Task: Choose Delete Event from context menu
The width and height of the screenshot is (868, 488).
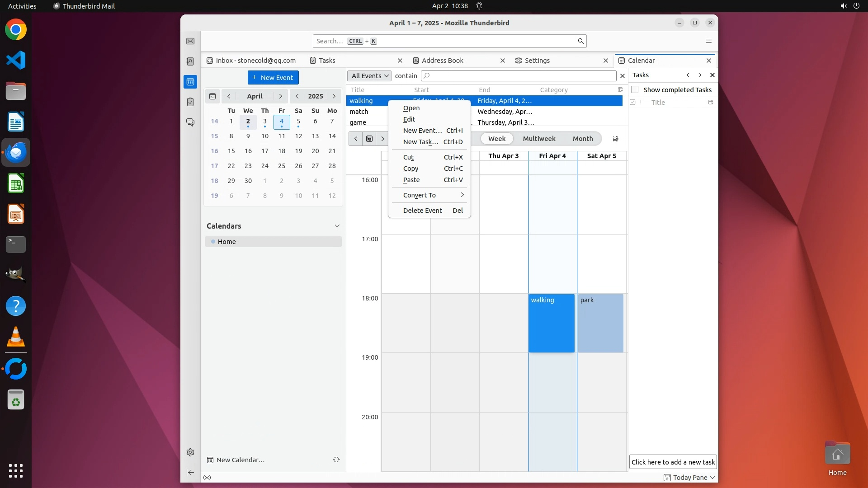Action: (422, 211)
